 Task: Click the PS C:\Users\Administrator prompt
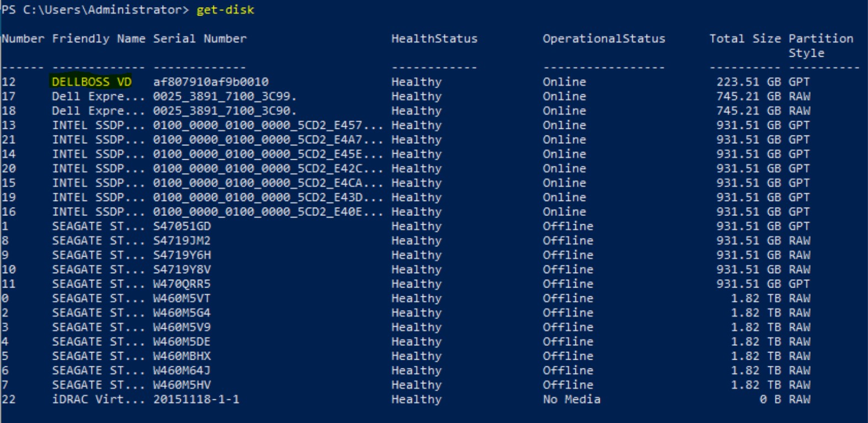click(95, 10)
